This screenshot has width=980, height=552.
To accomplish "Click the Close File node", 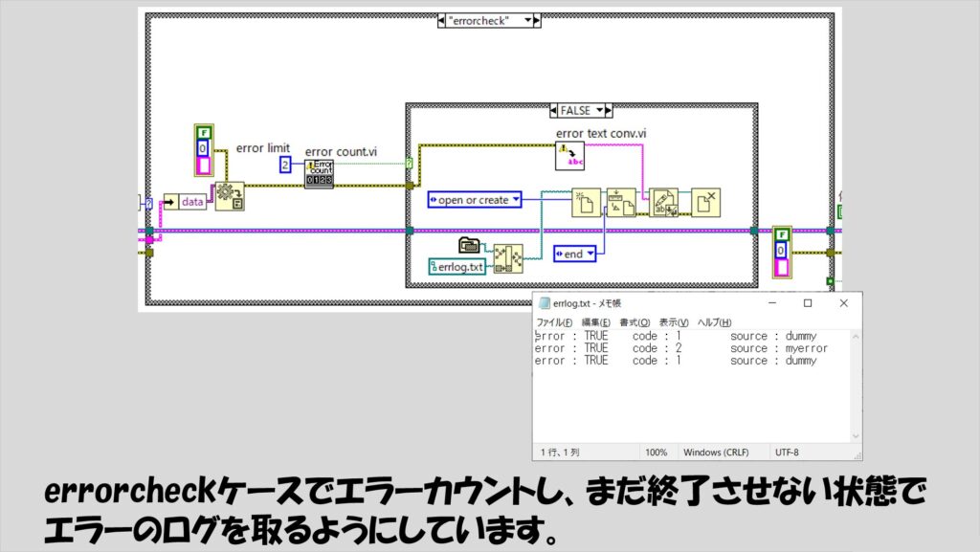I will (705, 203).
